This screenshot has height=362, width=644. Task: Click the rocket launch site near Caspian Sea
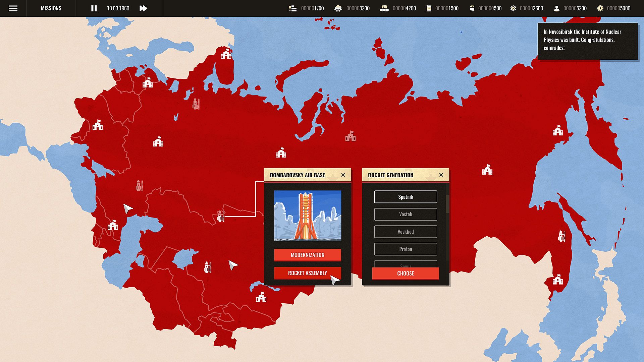pos(139,185)
